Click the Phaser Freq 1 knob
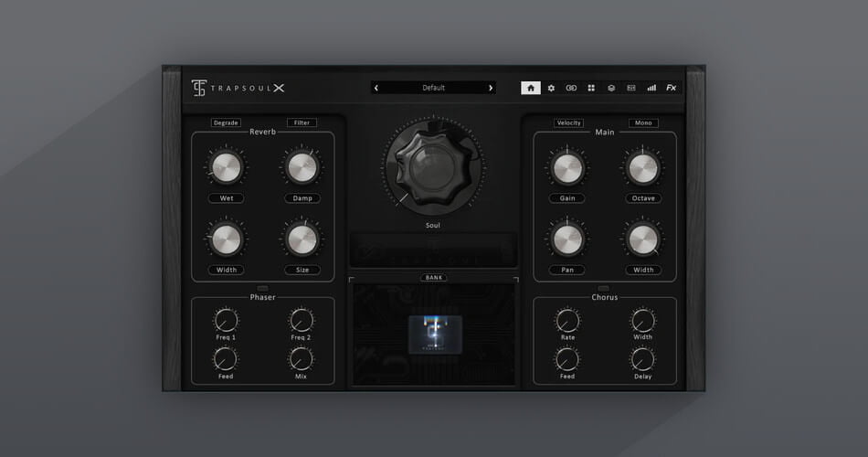This screenshot has height=457, width=868. click(x=226, y=320)
